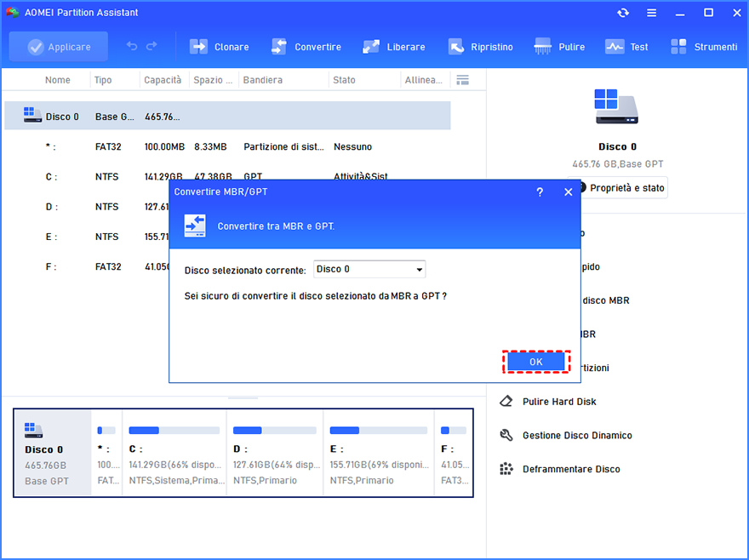Open the Convertire toolbar menu
Image resolution: width=749 pixels, height=560 pixels.
coord(306,47)
